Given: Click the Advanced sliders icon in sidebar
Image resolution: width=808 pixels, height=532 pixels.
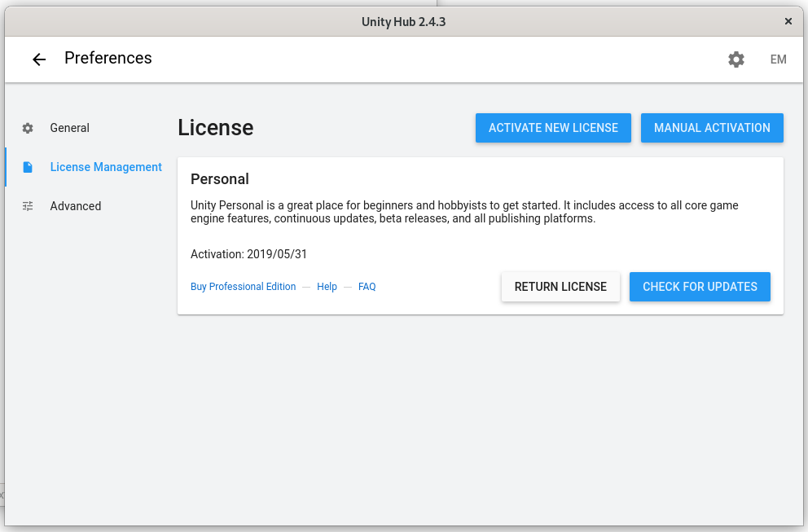Looking at the screenshot, I should [28, 206].
